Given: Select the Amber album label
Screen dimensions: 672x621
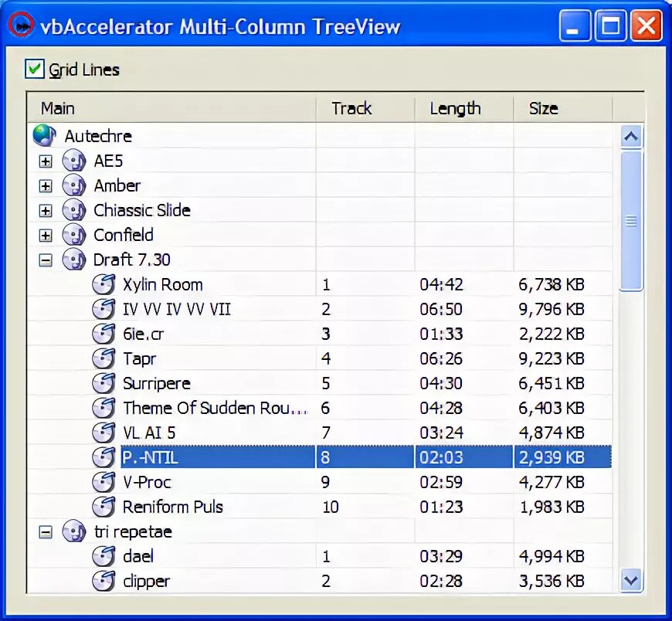Looking at the screenshot, I should point(117,185).
